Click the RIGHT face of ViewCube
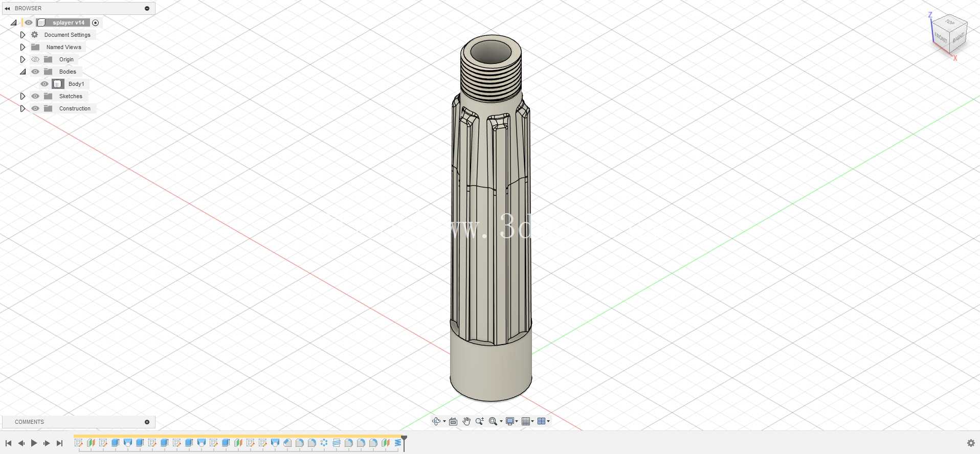Viewport: 980px width, 454px height. (959, 37)
